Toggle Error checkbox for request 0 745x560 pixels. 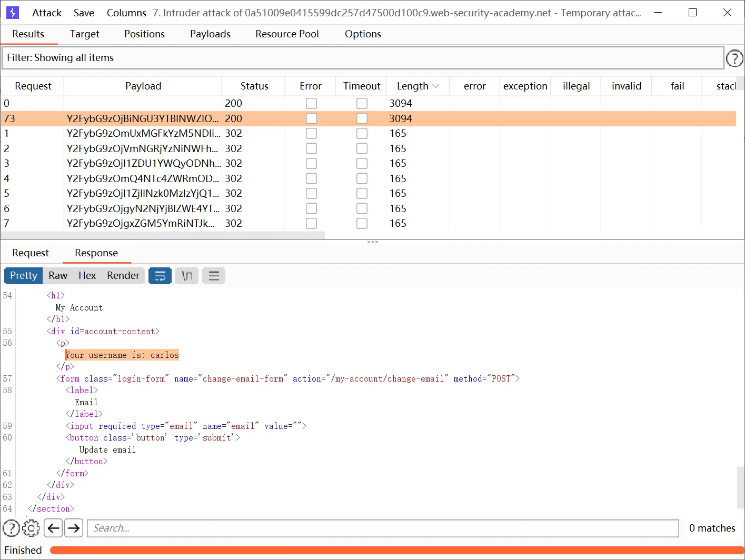pyautogui.click(x=311, y=104)
